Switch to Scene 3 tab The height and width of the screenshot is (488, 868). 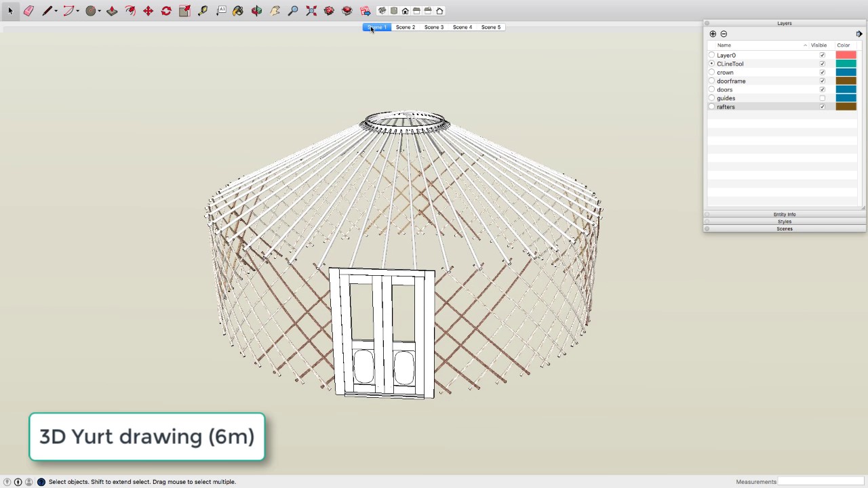tap(433, 27)
